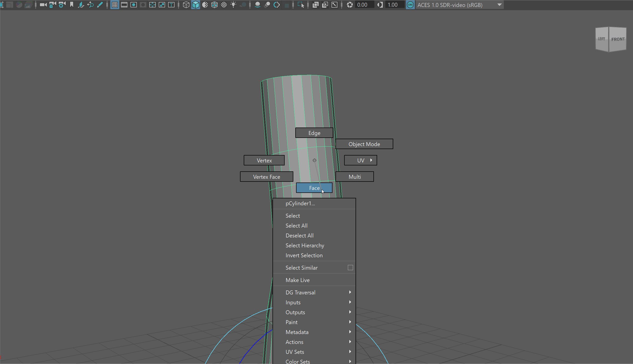Switch to Object Mode in marking menu
633x364 pixels.
pyautogui.click(x=364, y=144)
